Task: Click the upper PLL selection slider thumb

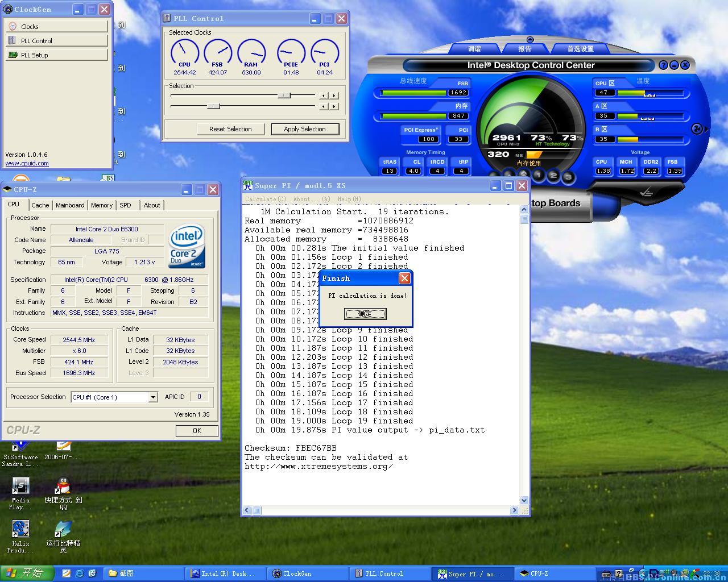Action: [284, 95]
